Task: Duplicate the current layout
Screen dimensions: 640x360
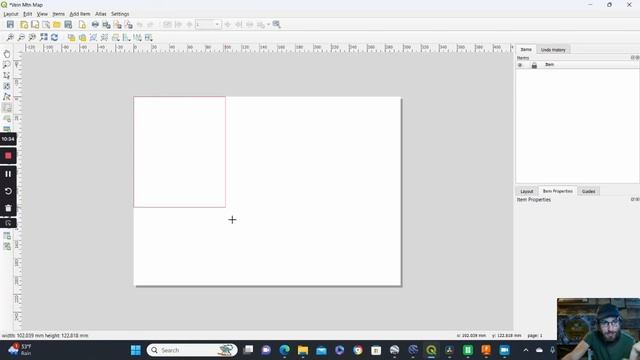Action: (35, 24)
